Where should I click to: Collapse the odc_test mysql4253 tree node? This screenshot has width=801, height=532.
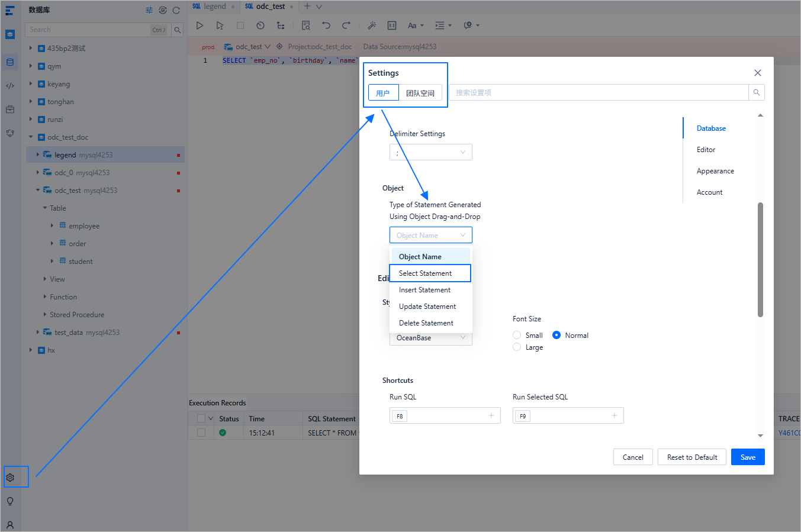point(38,190)
